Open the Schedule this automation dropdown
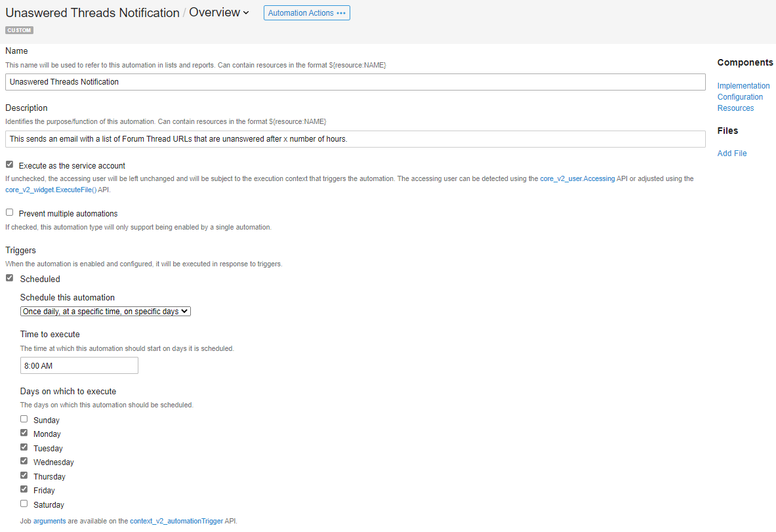 pos(106,312)
